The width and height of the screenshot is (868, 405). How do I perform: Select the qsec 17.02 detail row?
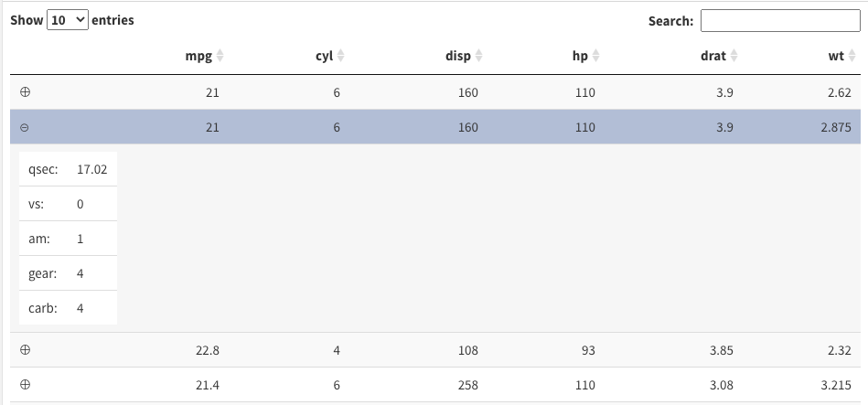68,169
